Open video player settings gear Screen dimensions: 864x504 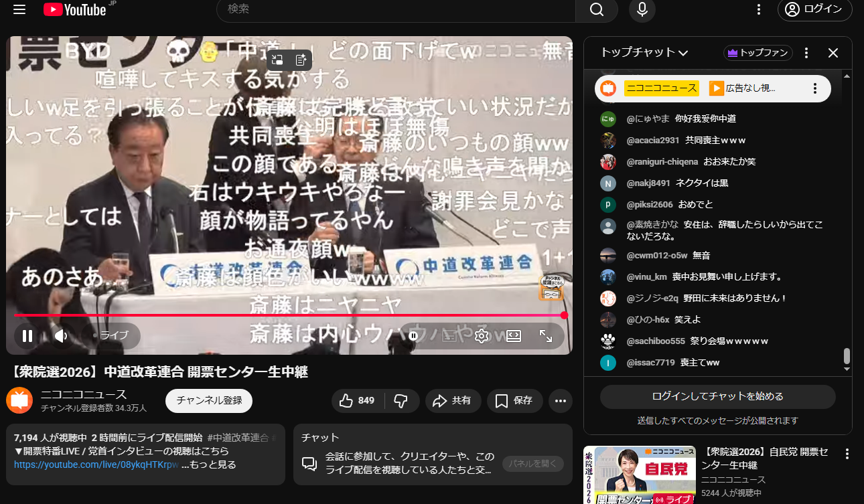pyautogui.click(x=481, y=336)
